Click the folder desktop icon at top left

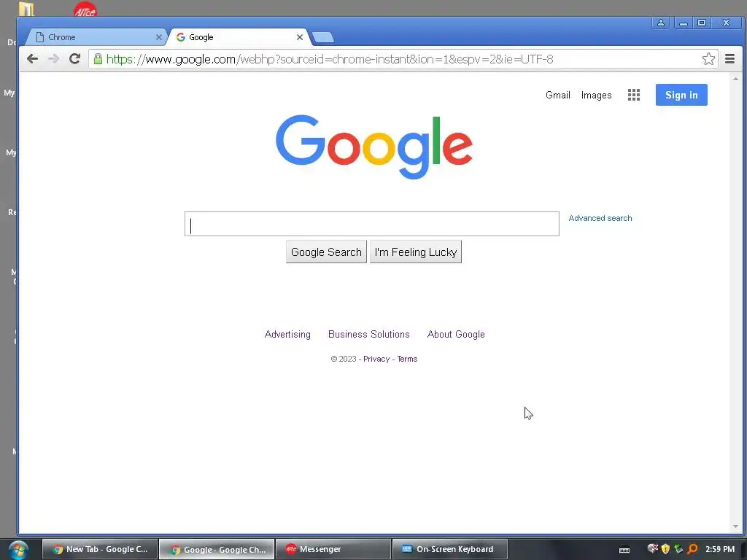pyautogui.click(x=26, y=9)
